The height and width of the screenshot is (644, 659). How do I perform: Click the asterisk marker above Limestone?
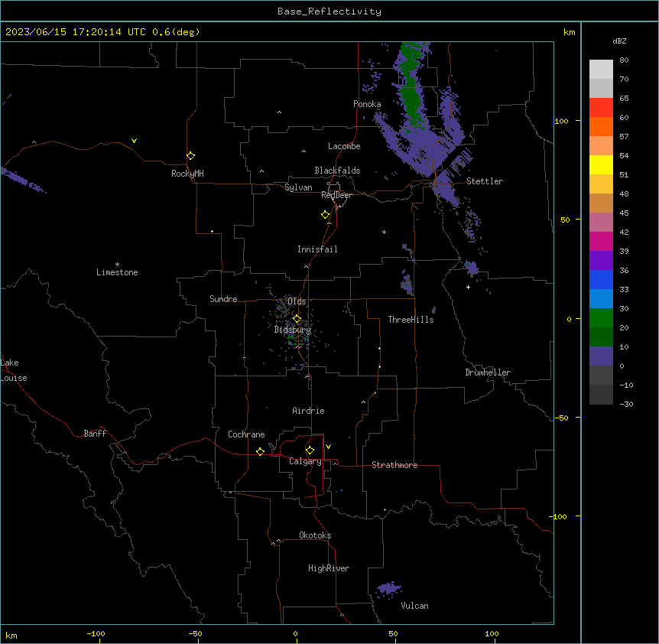coord(117,265)
